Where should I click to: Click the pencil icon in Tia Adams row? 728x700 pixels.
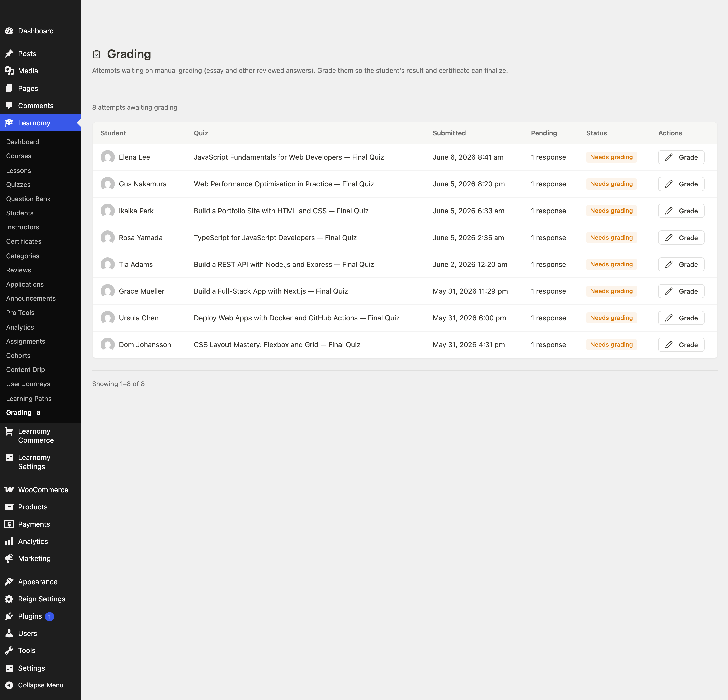[669, 264]
